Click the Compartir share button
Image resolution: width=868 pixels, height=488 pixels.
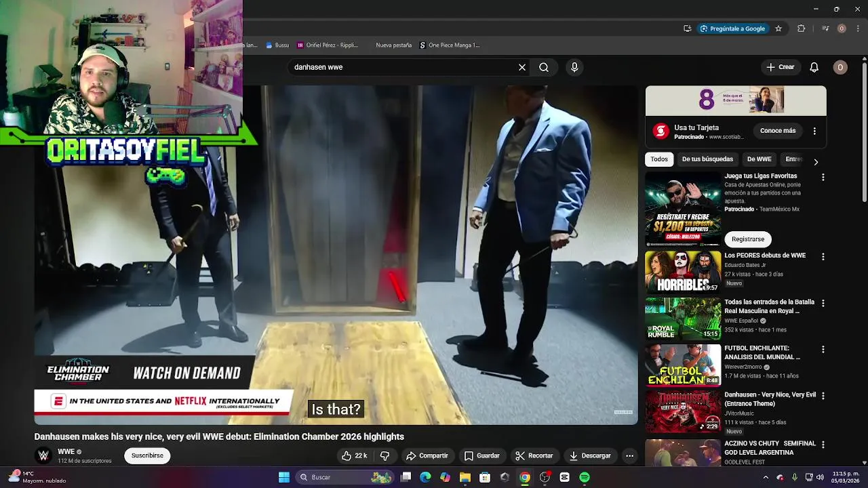point(427,455)
